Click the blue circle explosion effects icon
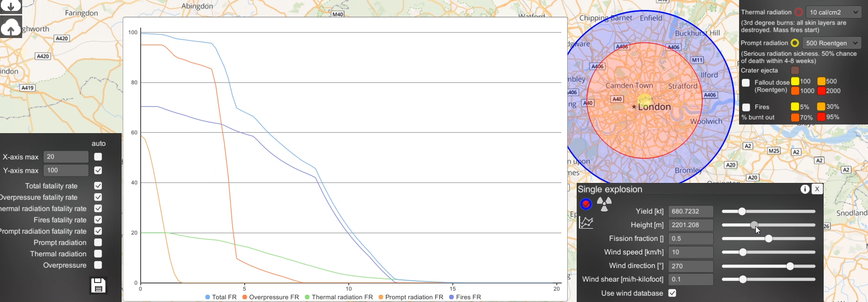This screenshot has height=302, width=868. click(586, 204)
